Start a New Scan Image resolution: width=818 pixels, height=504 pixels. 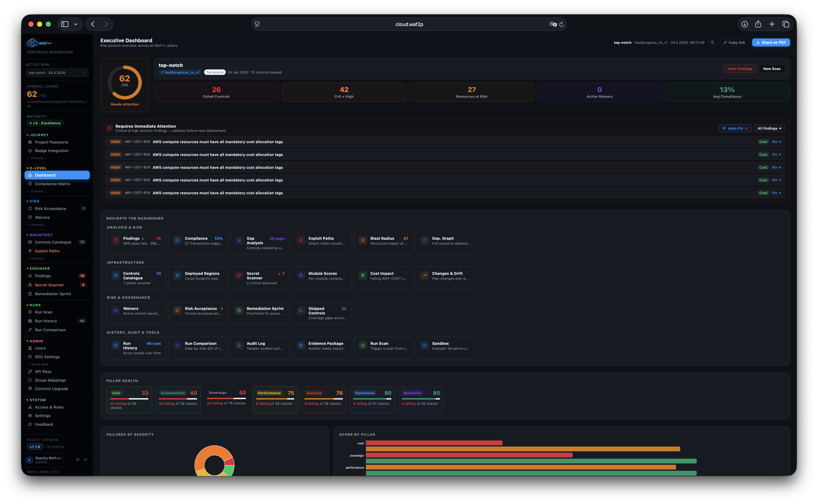click(772, 69)
